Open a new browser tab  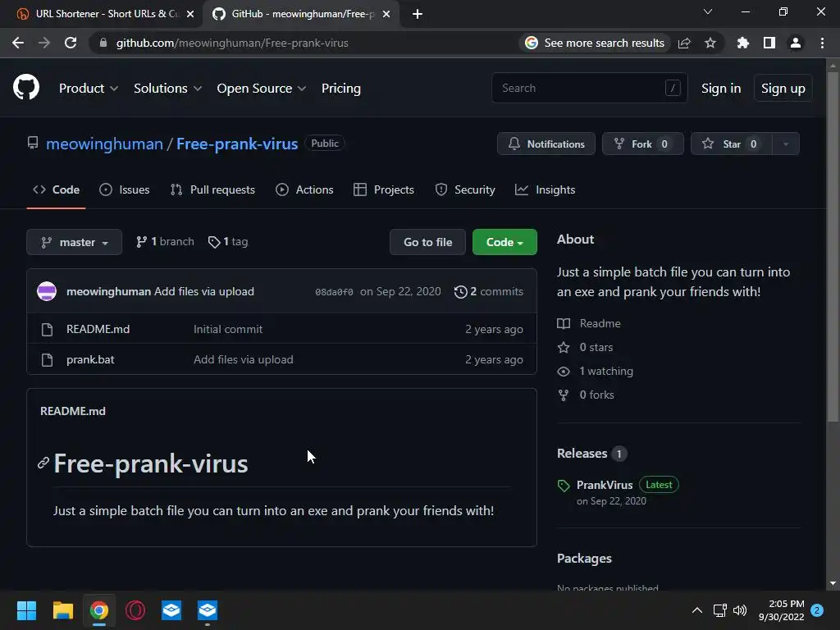click(418, 14)
